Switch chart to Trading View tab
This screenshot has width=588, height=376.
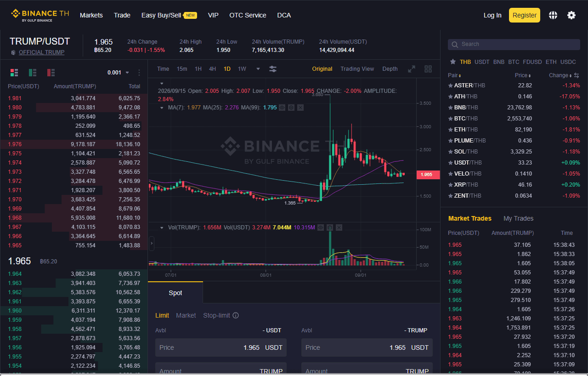pos(357,69)
